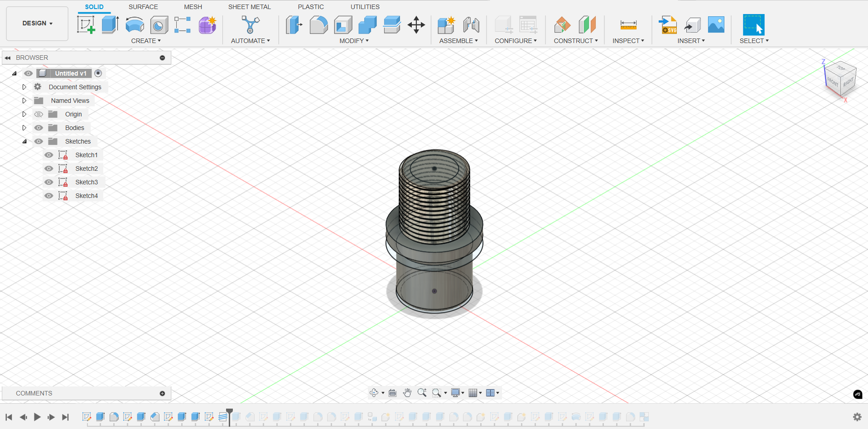Image resolution: width=868 pixels, height=429 pixels.
Task: Open the CREATE menu
Action: [146, 41]
